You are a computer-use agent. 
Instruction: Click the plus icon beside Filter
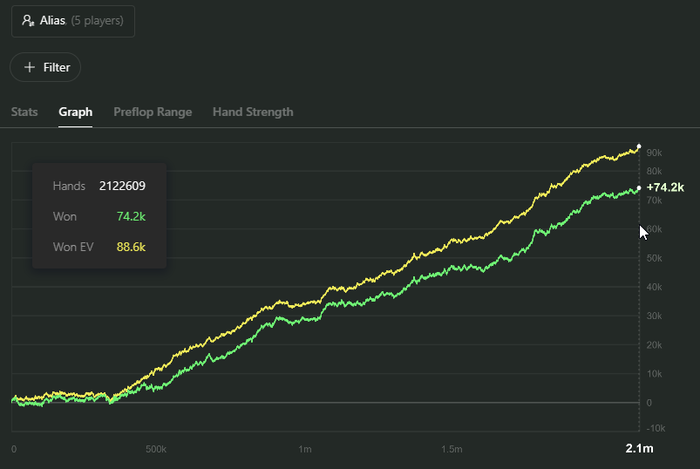point(29,67)
